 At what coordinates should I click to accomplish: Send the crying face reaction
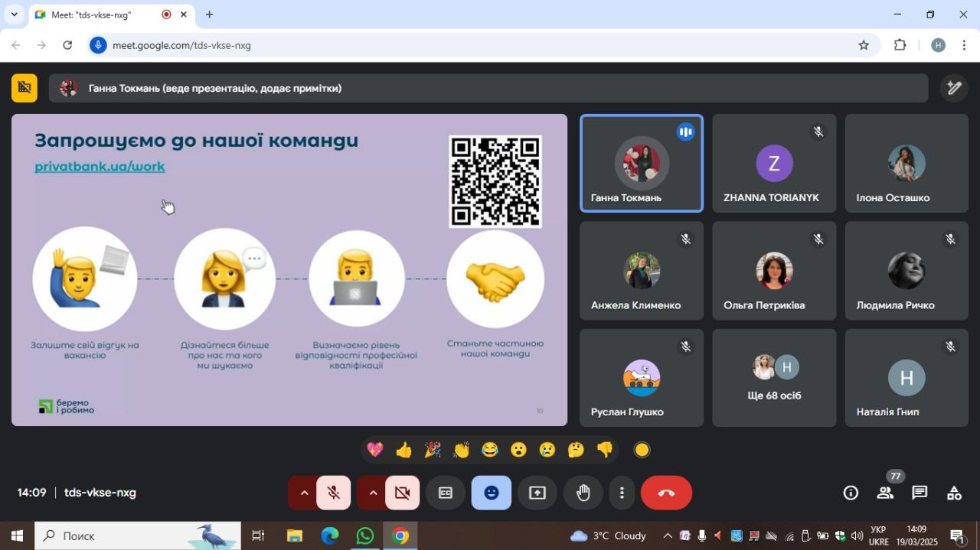(x=547, y=450)
